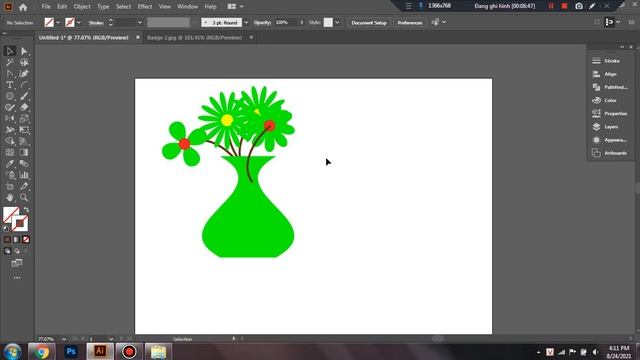640x360 pixels.
Task: Select the Eyedropper tool
Action: 10,164
